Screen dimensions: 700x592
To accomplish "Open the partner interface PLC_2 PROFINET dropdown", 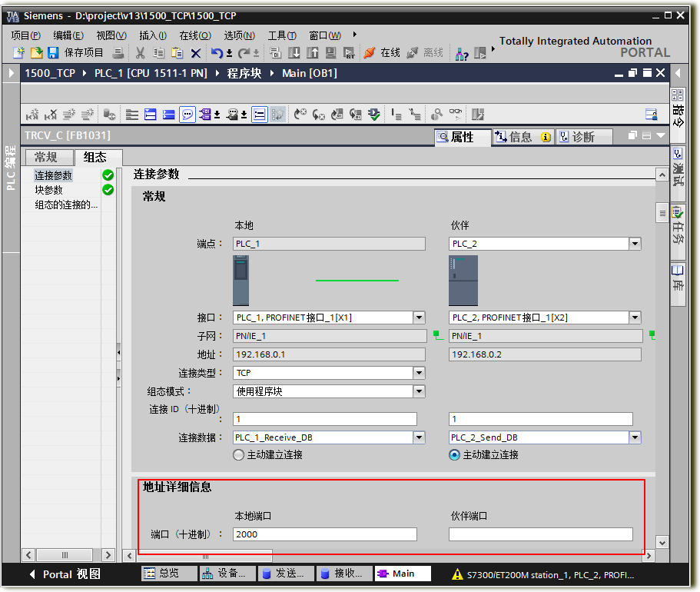I will 635,318.
